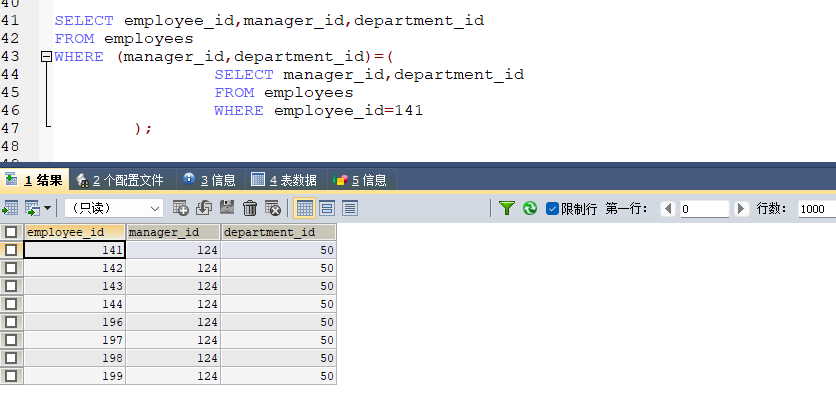Toggle the 限制行 limit rows checkbox
The width and height of the screenshot is (836, 397).
[552, 208]
